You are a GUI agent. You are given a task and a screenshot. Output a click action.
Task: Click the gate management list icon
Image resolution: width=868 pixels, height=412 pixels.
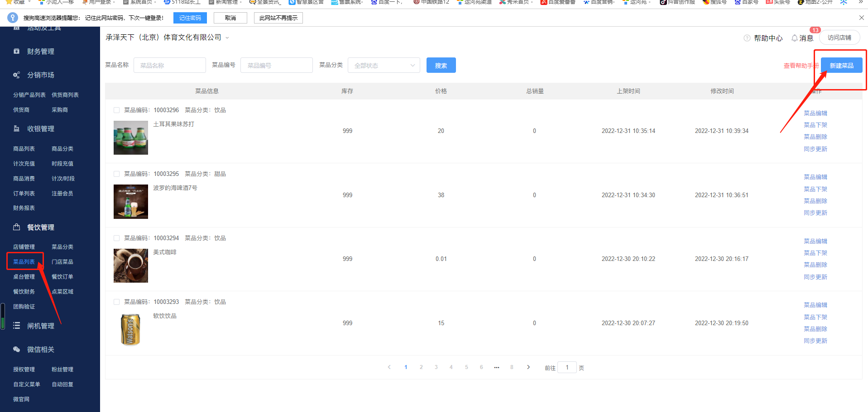tap(16, 326)
